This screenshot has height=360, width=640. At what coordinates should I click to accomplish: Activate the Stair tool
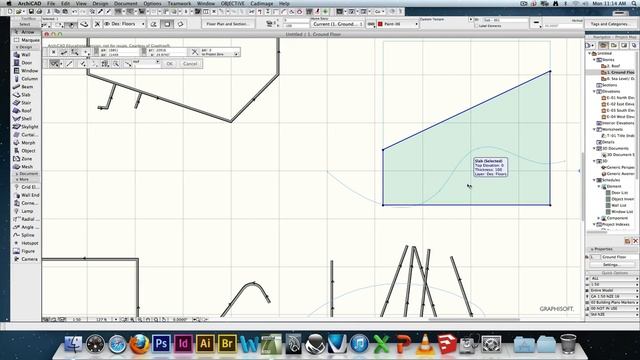26,103
